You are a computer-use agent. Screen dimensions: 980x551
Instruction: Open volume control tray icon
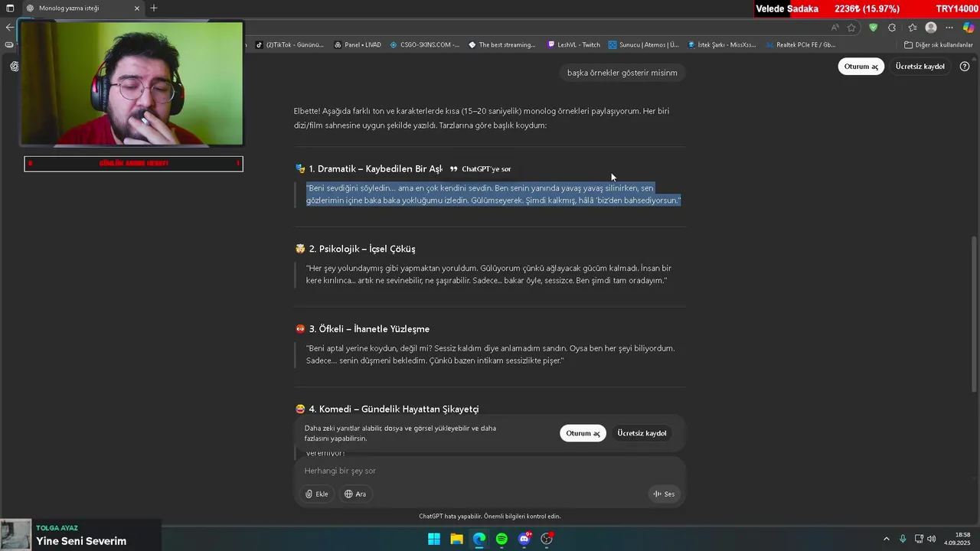point(932,539)
